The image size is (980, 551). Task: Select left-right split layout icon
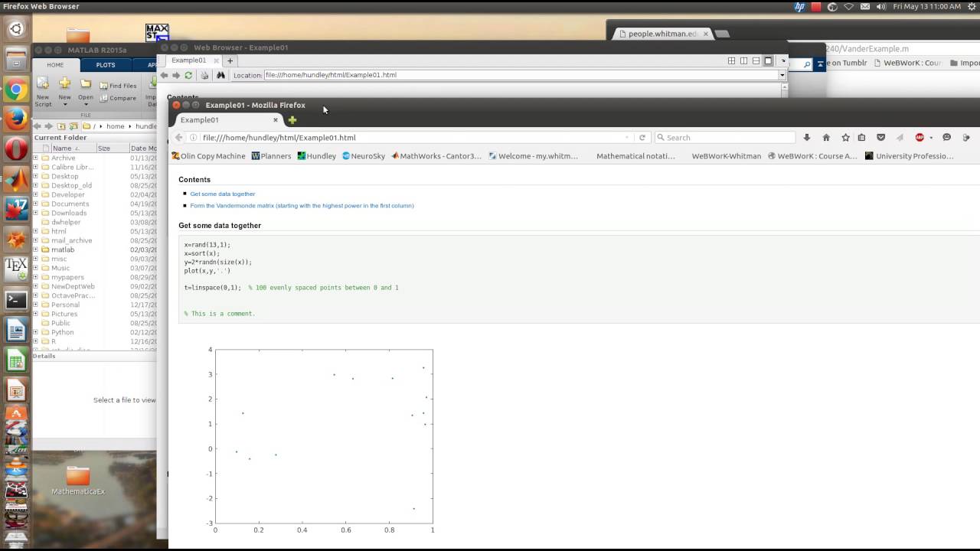coord(743,60)
